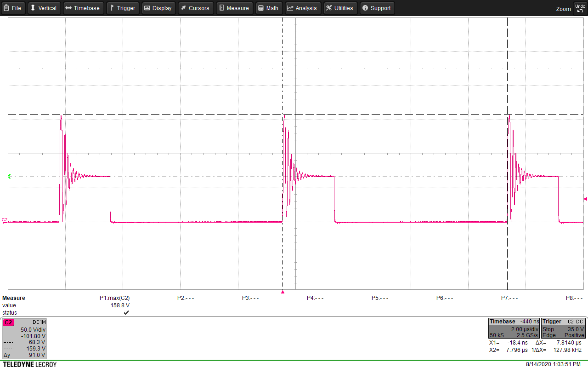Select the empty P7 measurement slot
The height and width of the screenshot is (368, 588).
pos(509,298)
